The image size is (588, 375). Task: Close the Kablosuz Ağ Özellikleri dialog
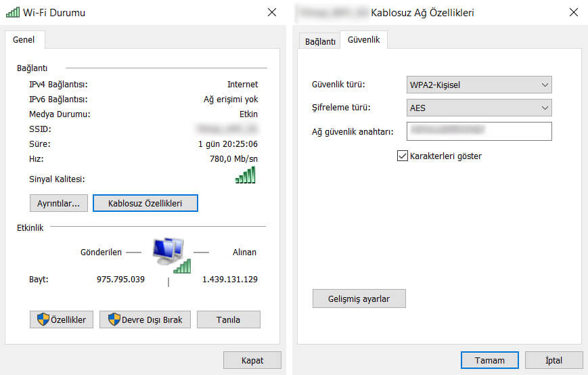tap(573, 12)
